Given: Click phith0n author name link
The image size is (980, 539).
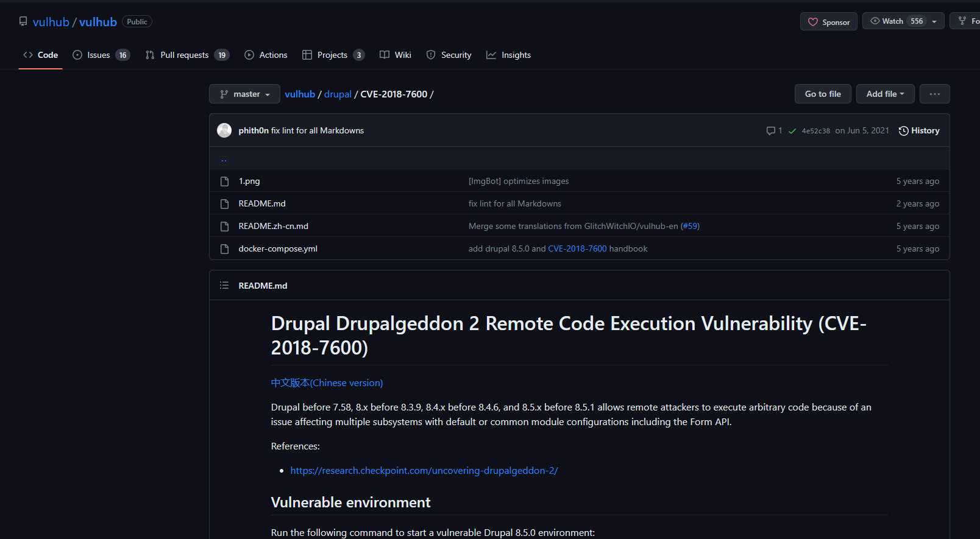Looking at the screenshot, I should pos(254,131).
